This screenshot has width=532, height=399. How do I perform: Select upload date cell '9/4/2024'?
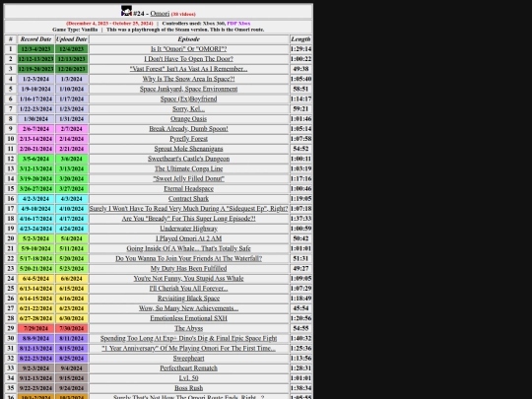click(x=72, y=368)
